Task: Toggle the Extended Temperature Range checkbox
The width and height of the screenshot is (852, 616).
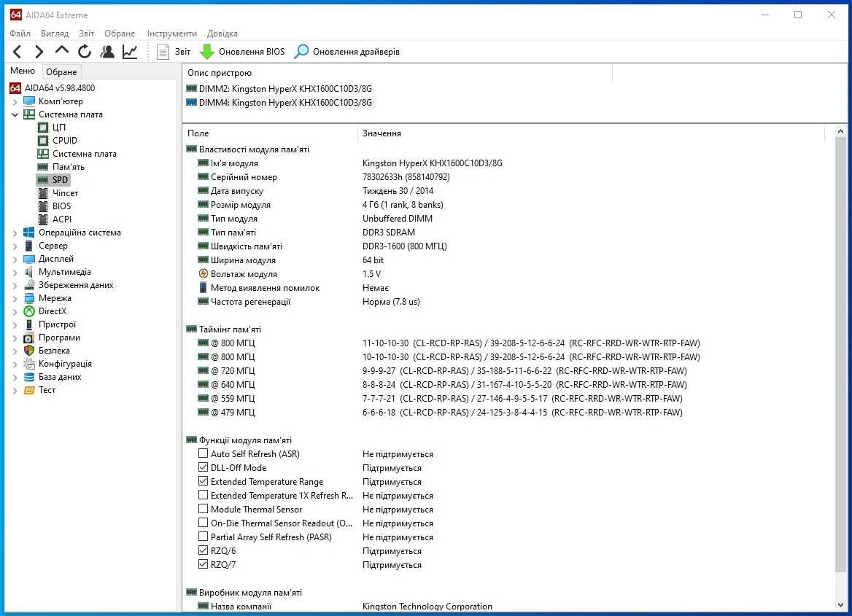Action: [x=203, y=481]
